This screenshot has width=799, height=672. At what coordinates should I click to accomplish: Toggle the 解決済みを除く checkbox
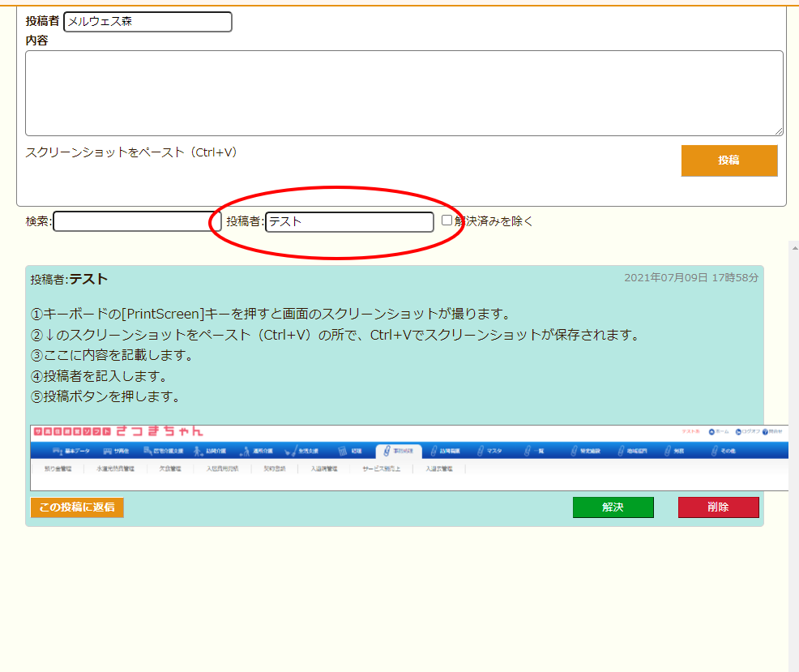pyautogui.click(x=446, y=220)
